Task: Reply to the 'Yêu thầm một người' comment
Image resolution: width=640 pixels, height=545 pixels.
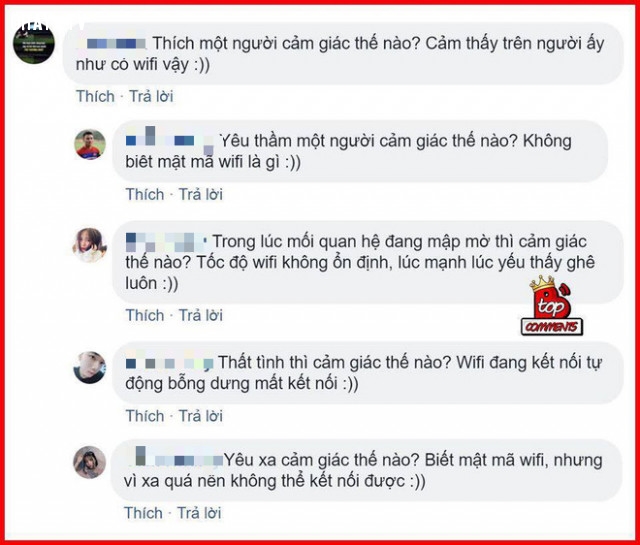Action: [200, 194]
